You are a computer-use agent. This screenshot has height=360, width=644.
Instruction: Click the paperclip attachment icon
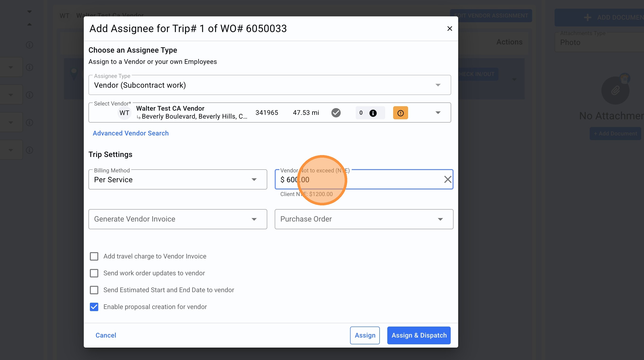coord(615,91)
